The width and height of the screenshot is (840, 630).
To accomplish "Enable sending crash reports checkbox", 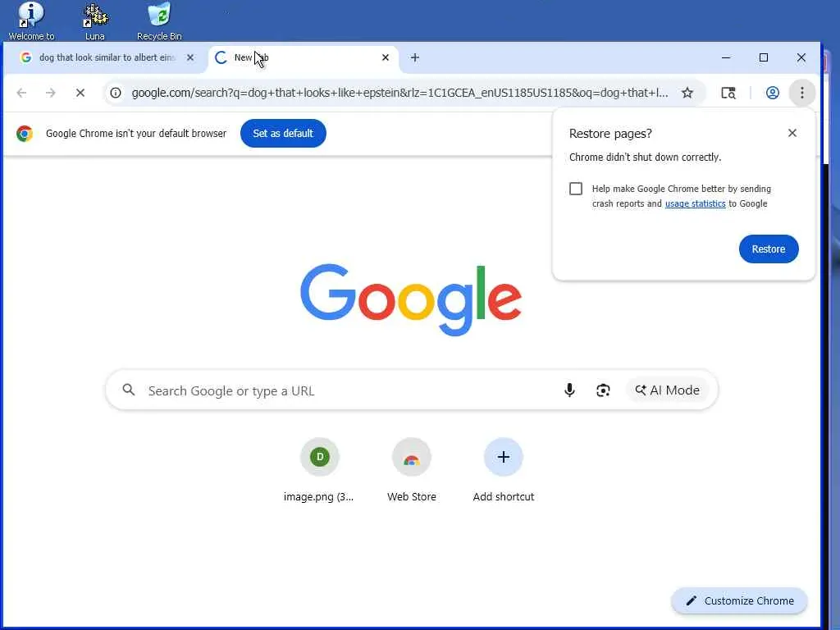I will [576, 189].
